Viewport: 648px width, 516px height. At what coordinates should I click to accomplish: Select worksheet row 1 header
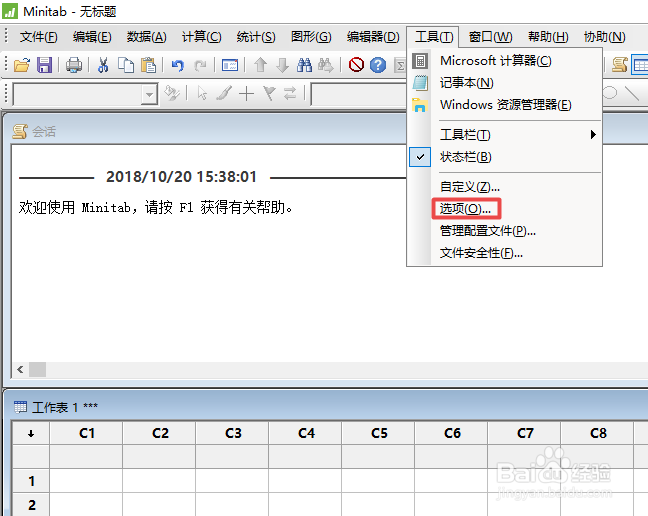pos(31,481)
